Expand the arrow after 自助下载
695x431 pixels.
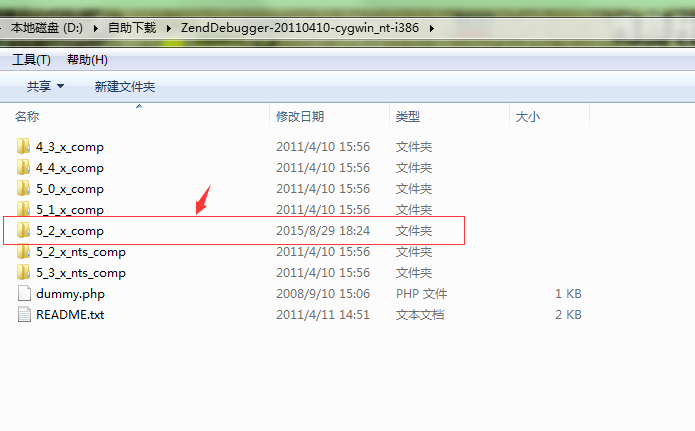click(x=168, y=28)
